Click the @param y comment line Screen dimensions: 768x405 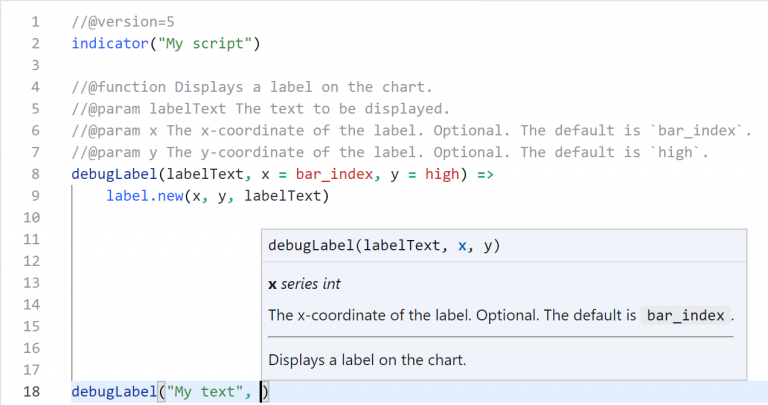click(392, 152)
